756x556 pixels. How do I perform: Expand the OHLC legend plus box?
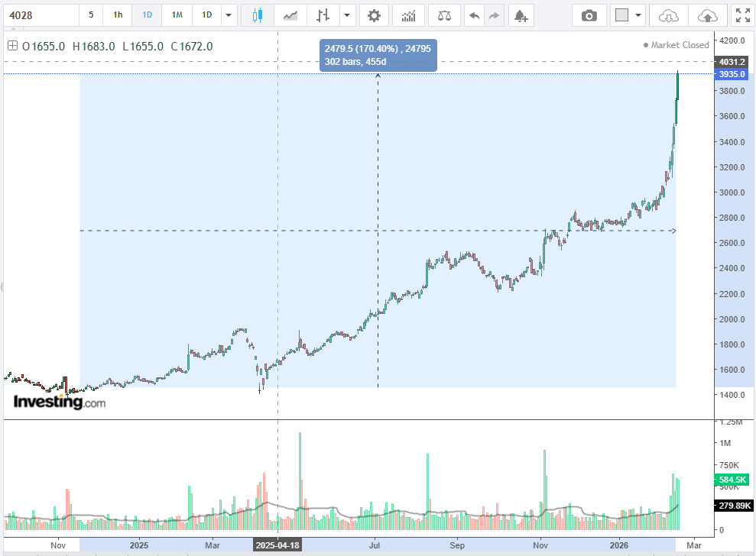pos(12,46)
